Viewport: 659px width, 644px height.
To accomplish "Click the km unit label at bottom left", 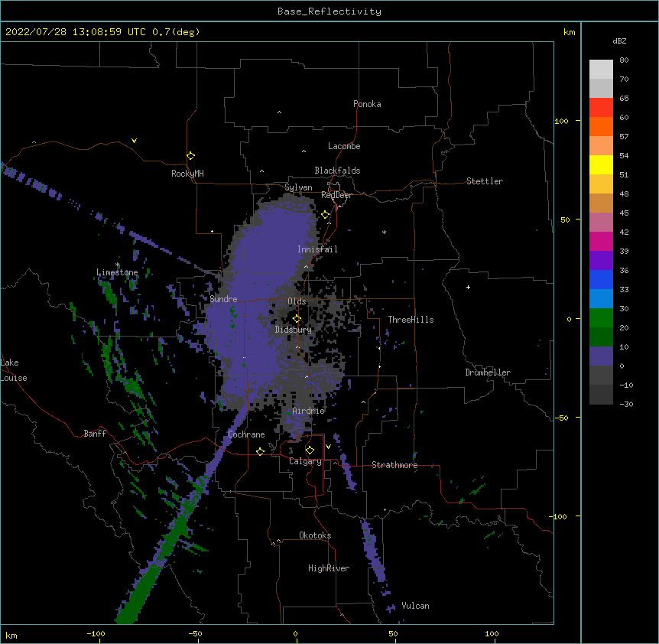I will 11,635.
